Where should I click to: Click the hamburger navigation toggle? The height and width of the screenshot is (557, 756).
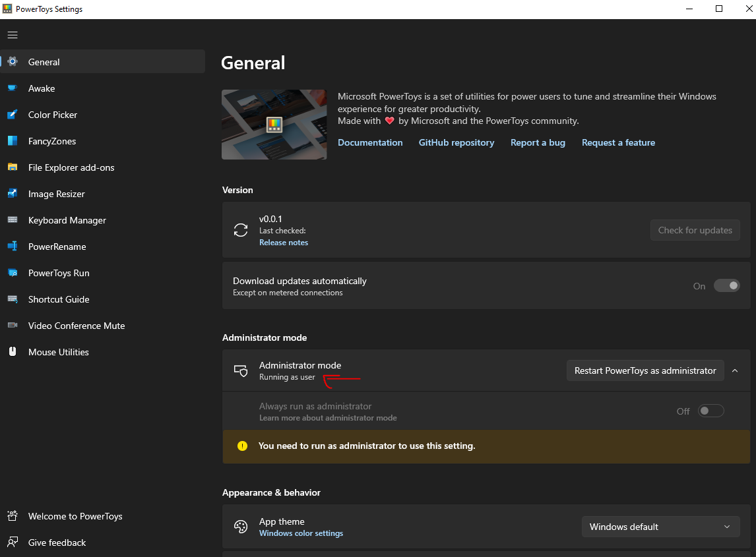pos(12,35)
